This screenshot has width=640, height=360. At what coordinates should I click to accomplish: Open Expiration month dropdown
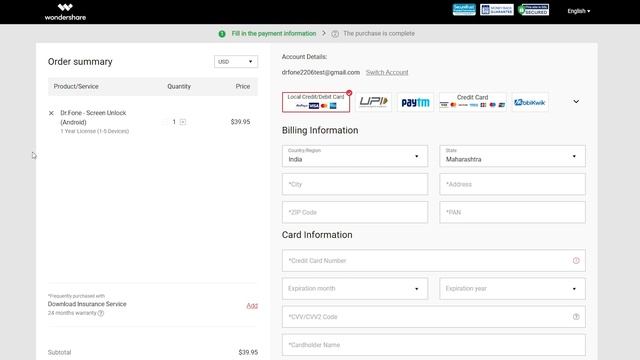coord(355,289)
